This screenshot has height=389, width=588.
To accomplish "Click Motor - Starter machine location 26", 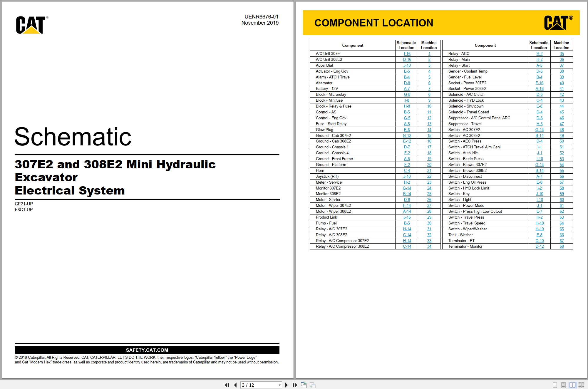I will (x=429, y=199).
